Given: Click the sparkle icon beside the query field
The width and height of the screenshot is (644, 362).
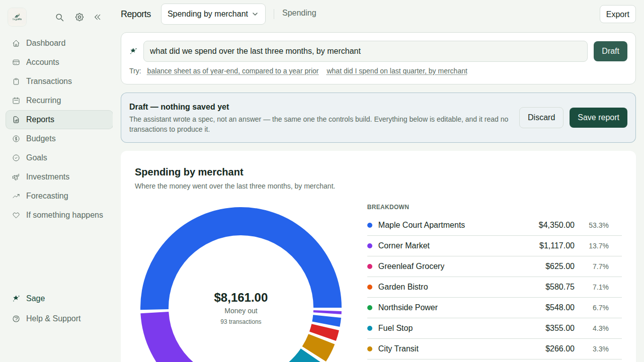Looking at the screenshot, I should (x=133, y=51).
